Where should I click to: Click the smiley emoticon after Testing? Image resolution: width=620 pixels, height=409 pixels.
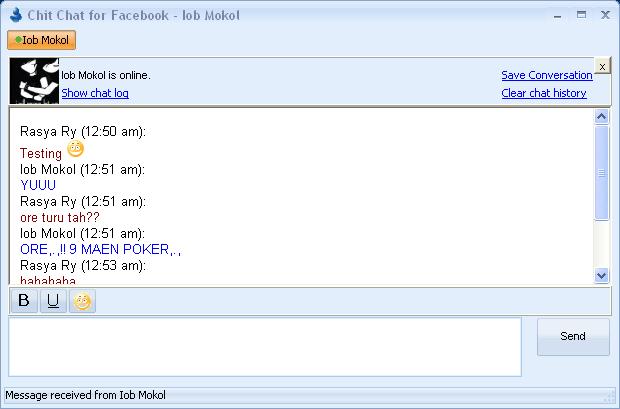[75, 149]
